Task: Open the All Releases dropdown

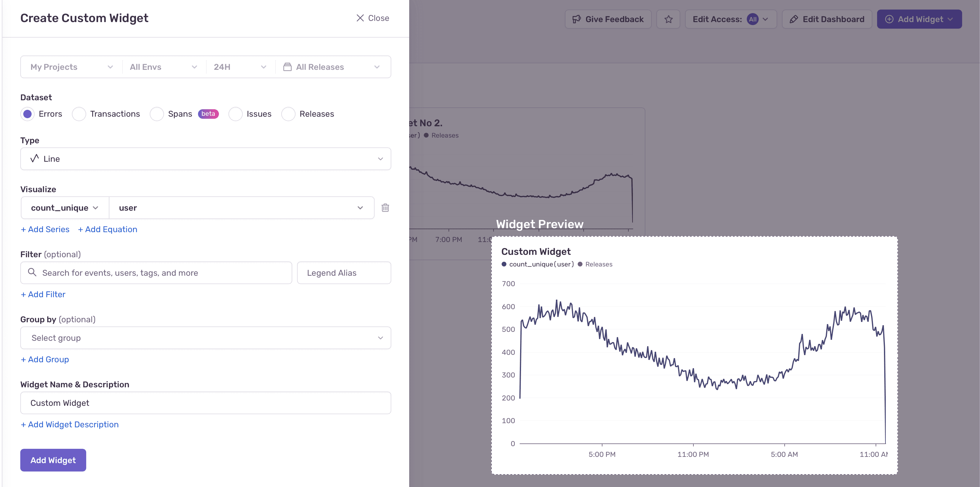Action: click(x=333, y=67)
